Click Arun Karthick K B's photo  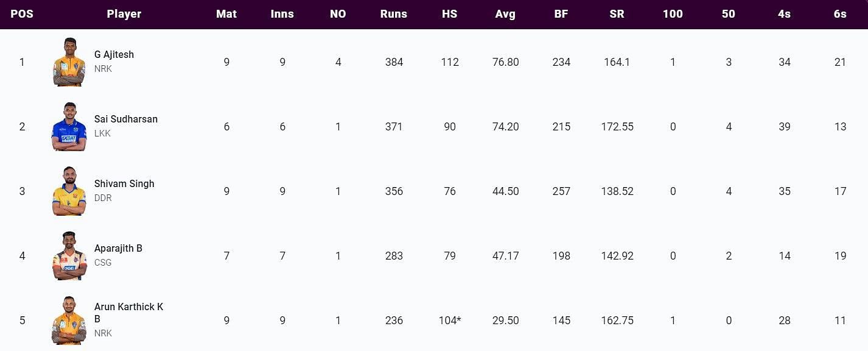tap(69, 321)
